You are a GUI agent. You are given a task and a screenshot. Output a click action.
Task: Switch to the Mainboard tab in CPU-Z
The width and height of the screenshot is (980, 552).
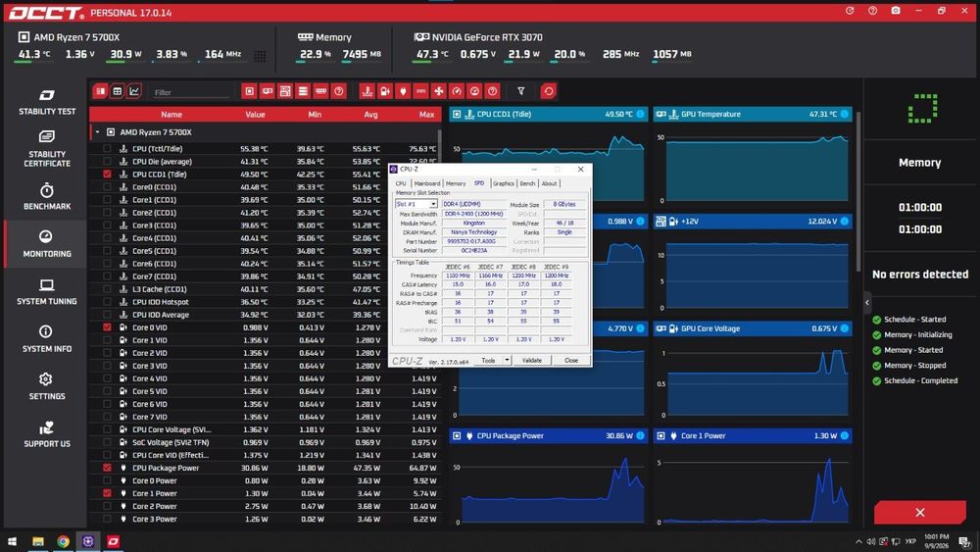pos(427,183)
